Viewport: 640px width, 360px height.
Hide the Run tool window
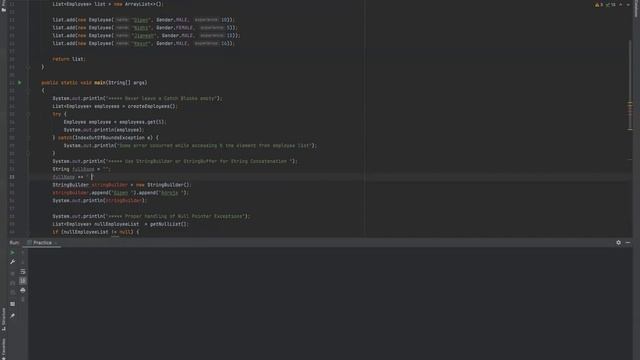628,242
